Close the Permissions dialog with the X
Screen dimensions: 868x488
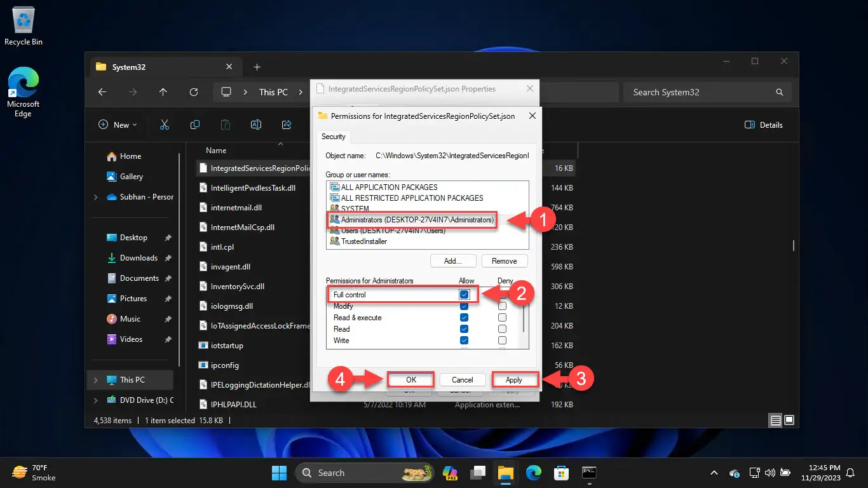pyautogui.click(x=532, y=116)
